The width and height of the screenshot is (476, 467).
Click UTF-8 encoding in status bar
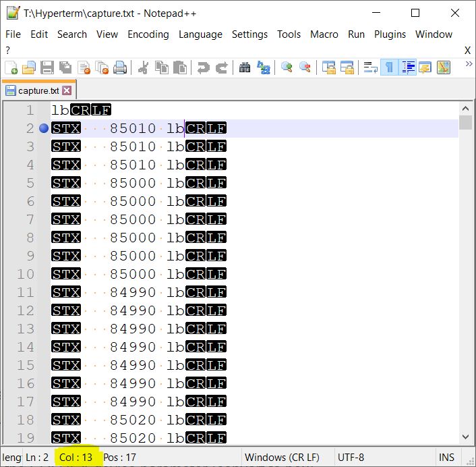click(x=351, y=458)
